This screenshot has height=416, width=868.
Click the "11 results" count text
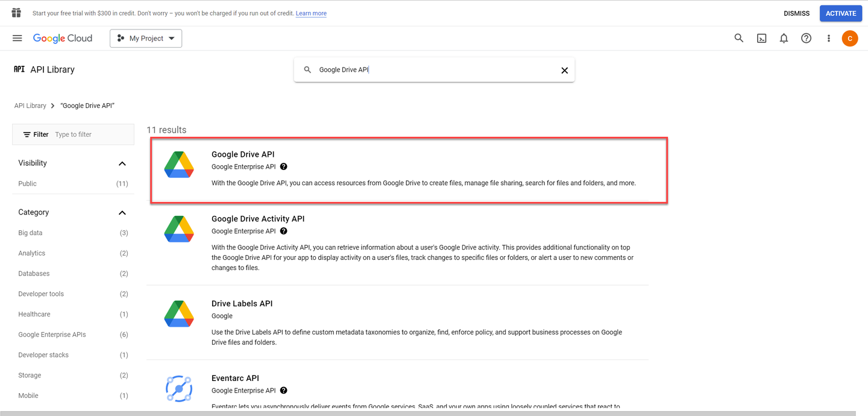coord(166,130)
